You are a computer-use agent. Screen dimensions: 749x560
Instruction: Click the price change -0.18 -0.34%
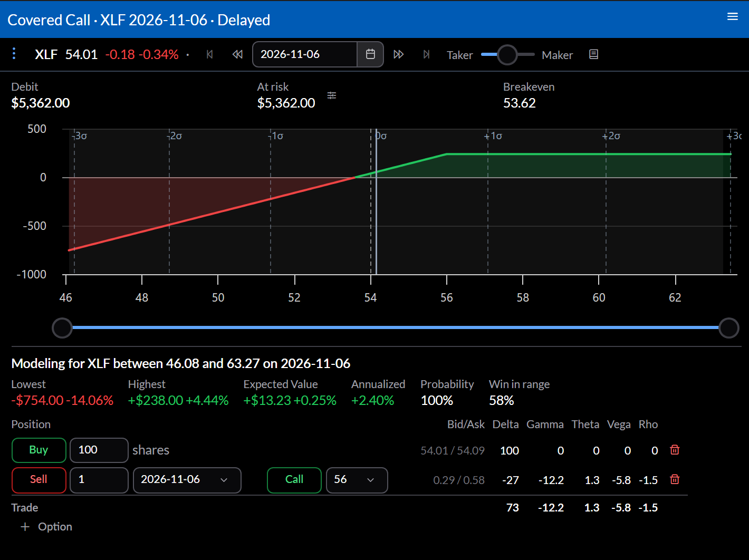142,54
